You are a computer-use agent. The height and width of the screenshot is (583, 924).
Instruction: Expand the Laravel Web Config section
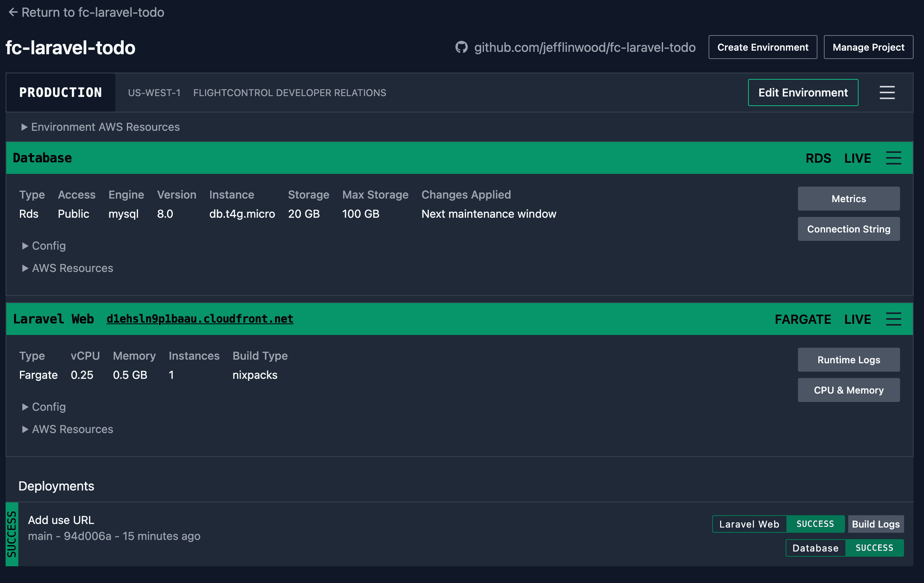(44, 407)
